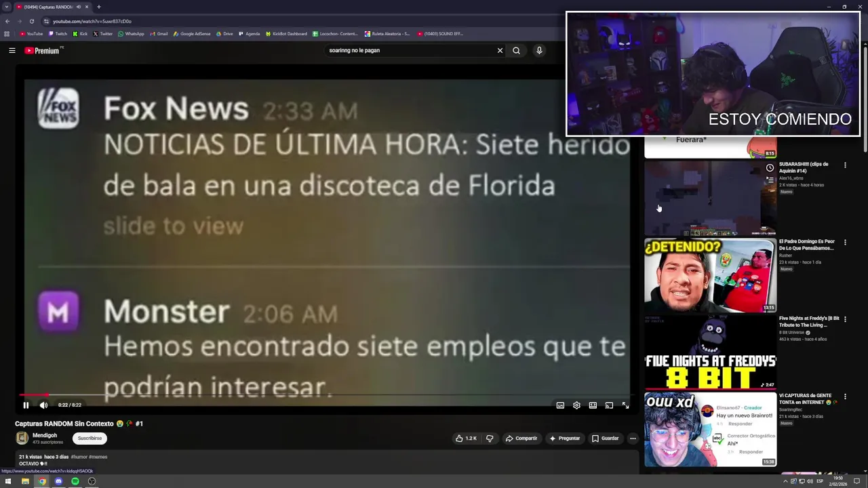Open the Gmail bookmark

pos(159,33)
